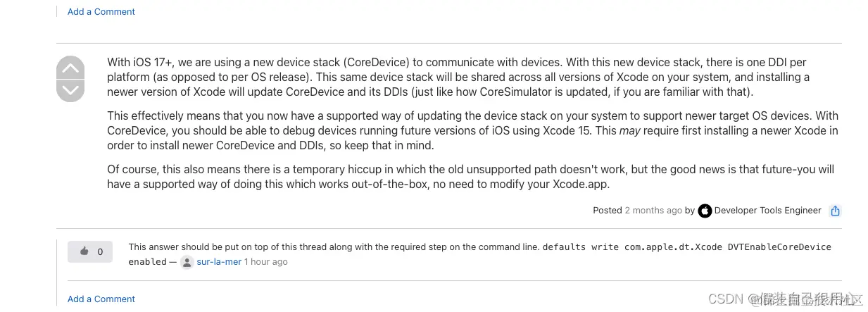
Task: Click the Apple logo badge icon
Action: click(705, 211)
